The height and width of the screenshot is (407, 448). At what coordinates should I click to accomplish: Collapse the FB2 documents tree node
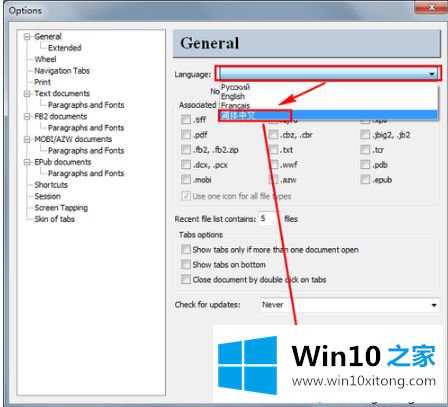pyautogui.click(x=27, y=117)
